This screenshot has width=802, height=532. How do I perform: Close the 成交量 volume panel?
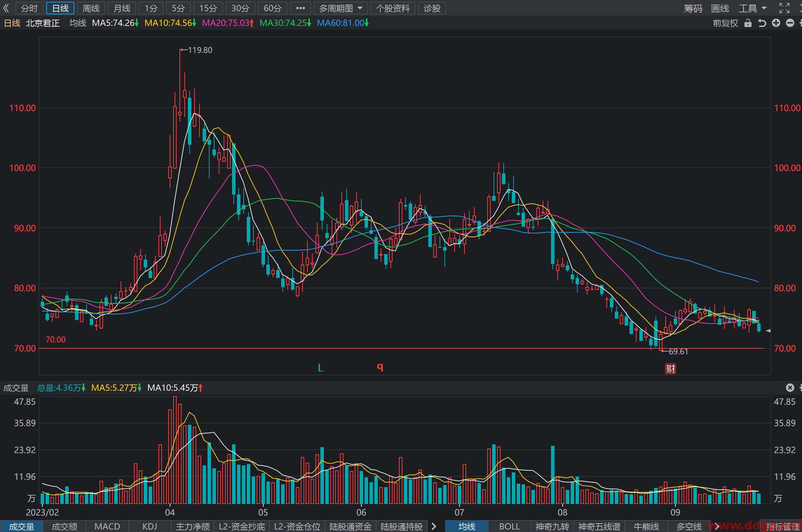pos(790,388)
